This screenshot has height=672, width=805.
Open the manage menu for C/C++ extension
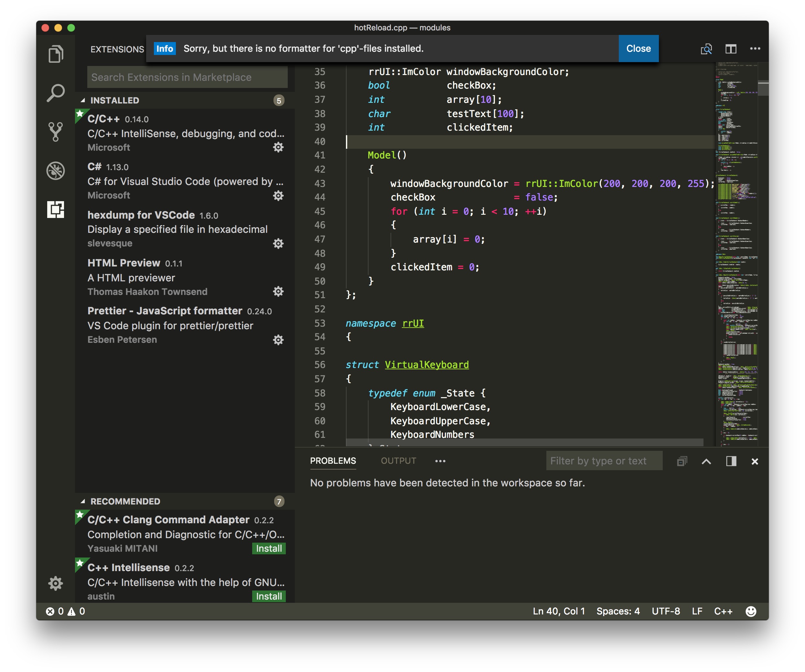pyautogui.click(x=278, y=147)
